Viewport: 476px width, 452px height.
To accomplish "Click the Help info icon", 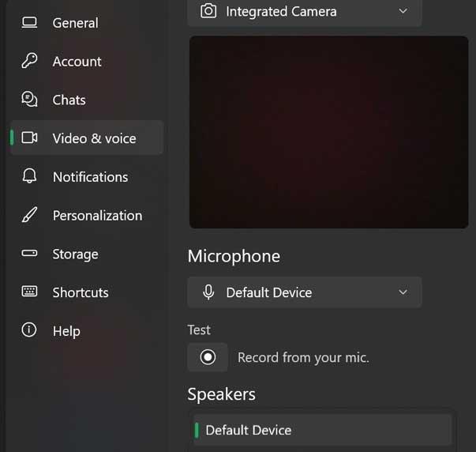I will (29, 331).
